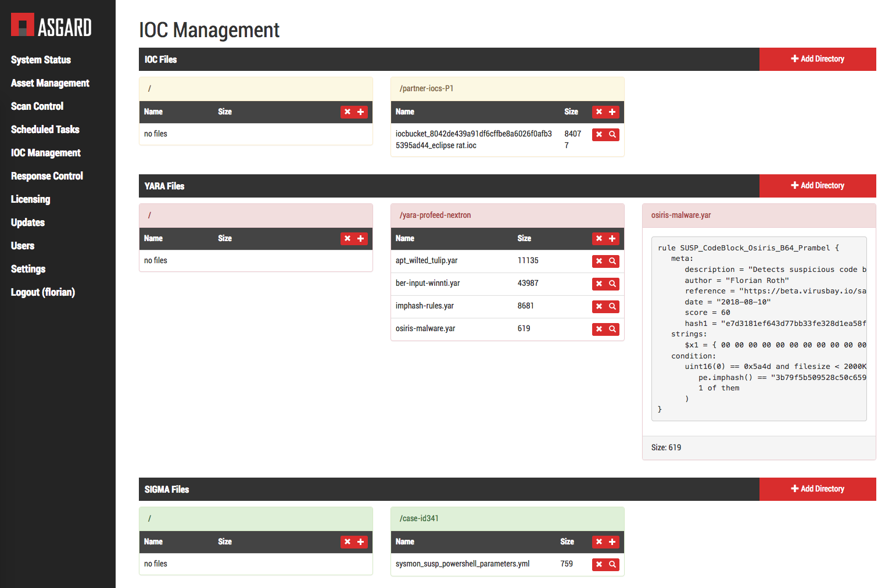Open System Status in sidebar
This screenshot has width=885, height=588.
click(41, 60)
